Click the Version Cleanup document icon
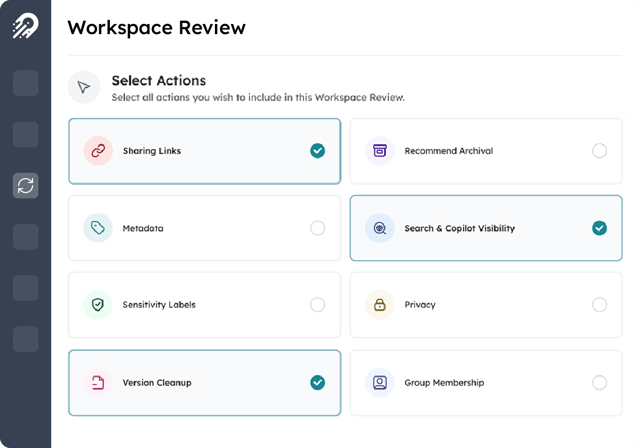Screen dimensions: 640x448 [x=98, y=382]
